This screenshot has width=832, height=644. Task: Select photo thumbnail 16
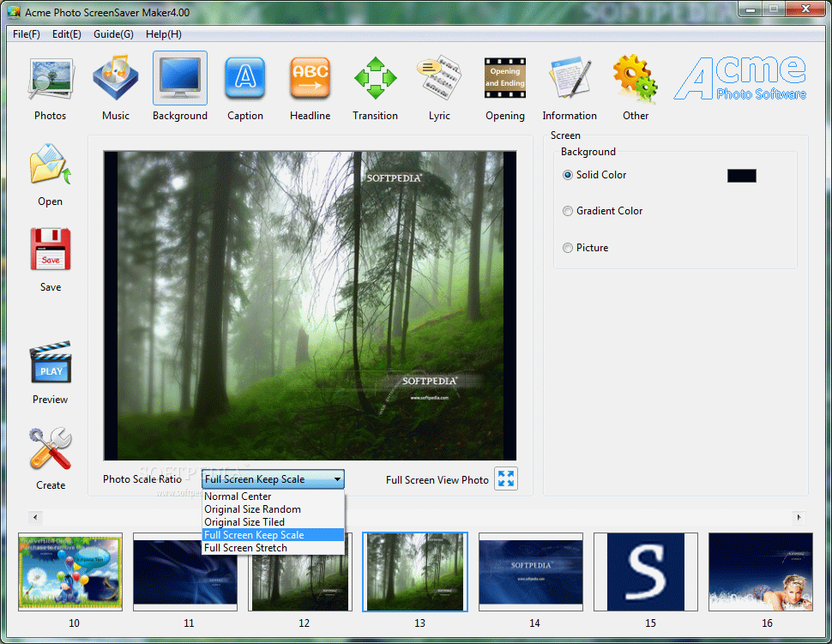[761, 572]
